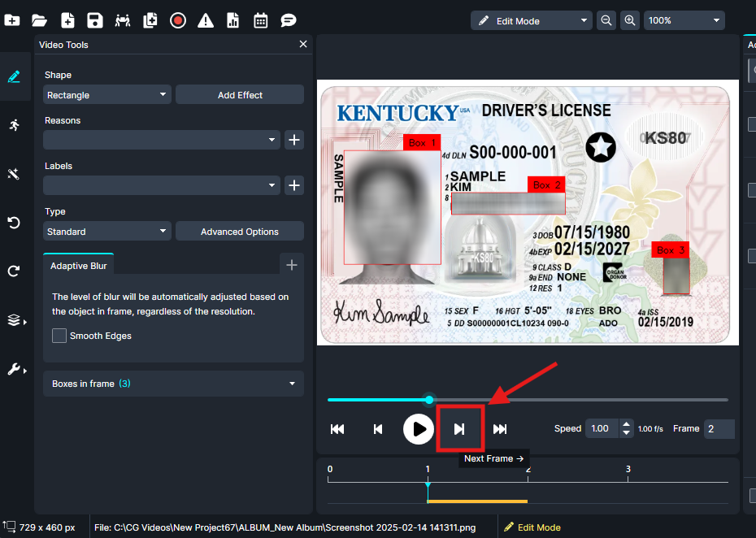Select the Box 2 redaction label
Viewport: 756px width, 538px height.
coord(546,184)
